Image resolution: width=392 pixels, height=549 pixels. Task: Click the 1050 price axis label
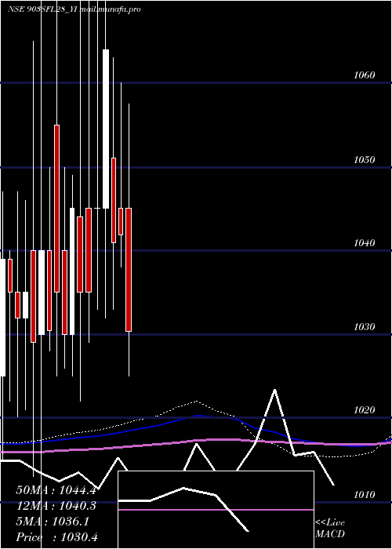pos(365,160)
